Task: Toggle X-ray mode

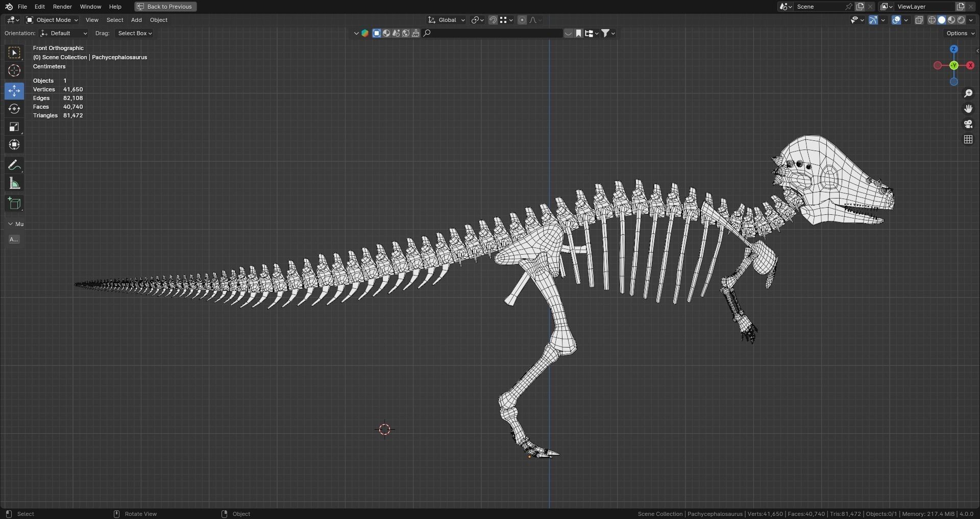Action: pyautogui.click(x=919, y=20)
